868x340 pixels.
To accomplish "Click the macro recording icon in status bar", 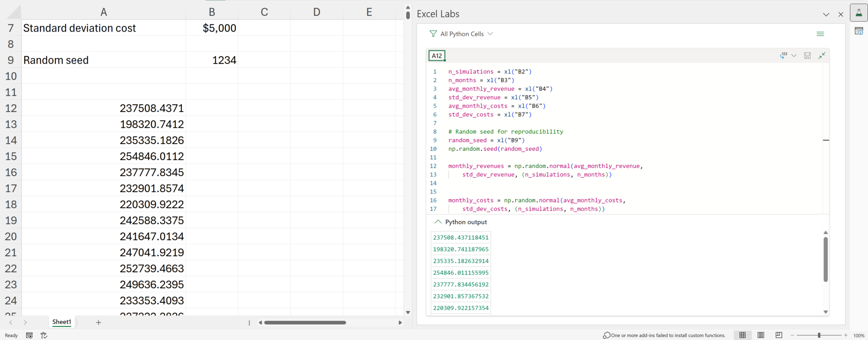I will pyautogui.click(x=29, y=335).
